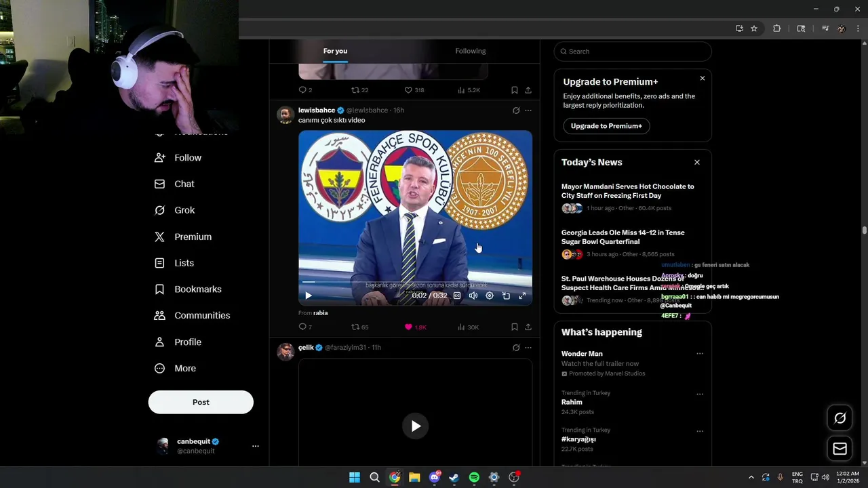868x488 pixels.
Task: Bookmark the top post with 318 likes
Action: pyautogui.click(x=515, y=90)
